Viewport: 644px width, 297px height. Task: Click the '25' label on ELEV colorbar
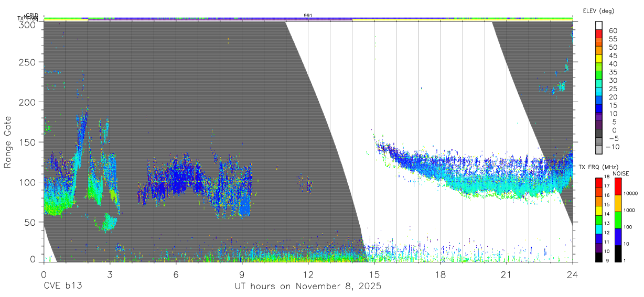613,89
